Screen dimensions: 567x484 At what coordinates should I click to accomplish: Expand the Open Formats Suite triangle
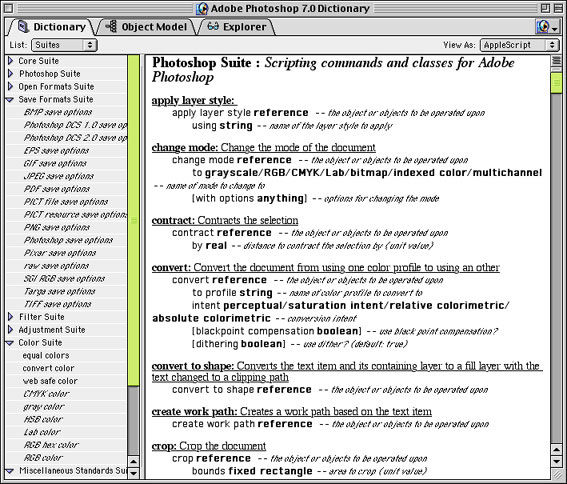10,86
